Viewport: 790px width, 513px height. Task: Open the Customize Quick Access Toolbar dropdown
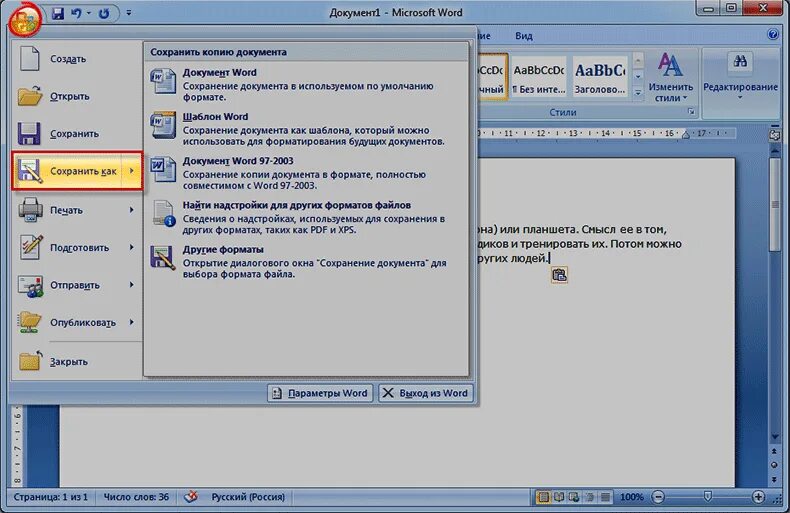coord(129,13)
